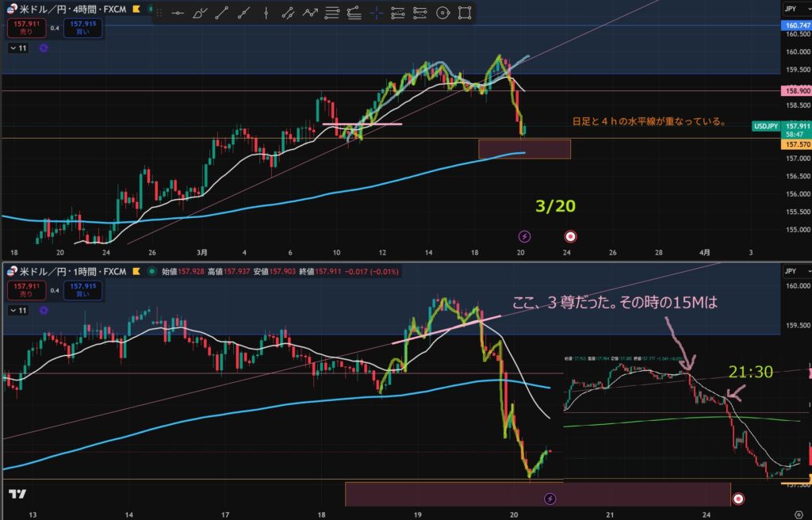Image resolution: width=812 pixels, height=520 pixels.
Task: Expand the 11 indicators legend in lower chart
Action: point(17,310)
